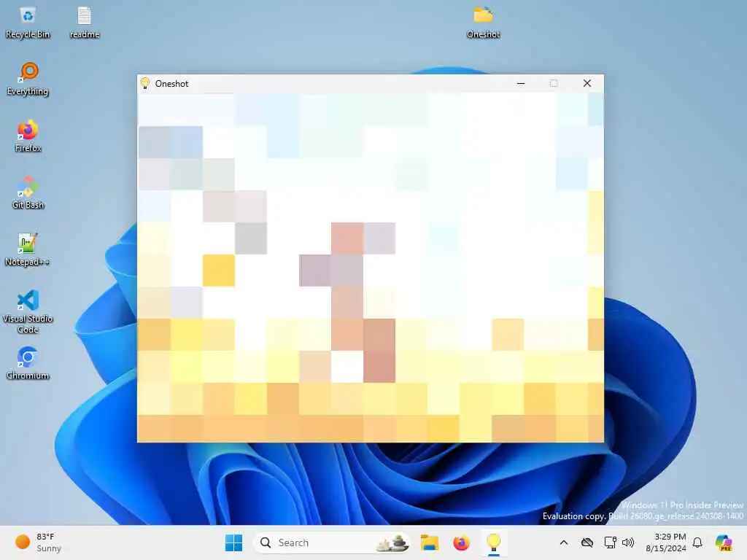
Task: Show hidden system tray icons
Action: [x=564, y=542]
